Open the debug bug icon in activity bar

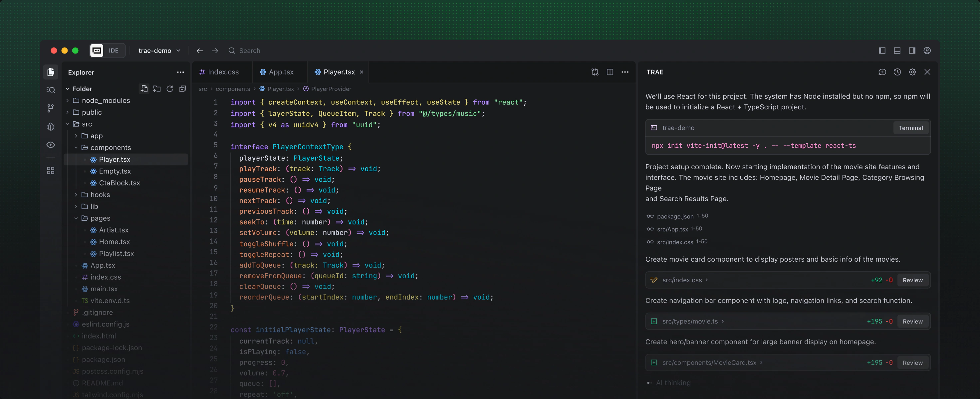(51, 127)
